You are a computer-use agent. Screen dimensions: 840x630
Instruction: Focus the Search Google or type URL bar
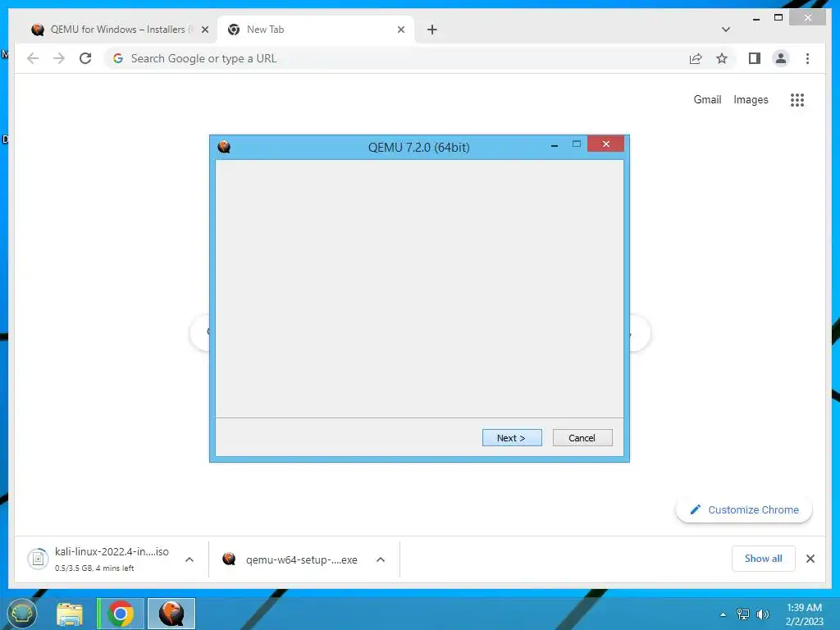click(x=396, y=58)
